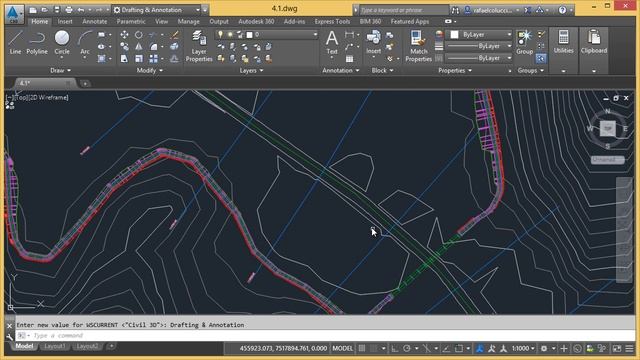The height and width of the screenshot is (360, 640).
Task: Expand the Draw panel
Action: [60, 70]
